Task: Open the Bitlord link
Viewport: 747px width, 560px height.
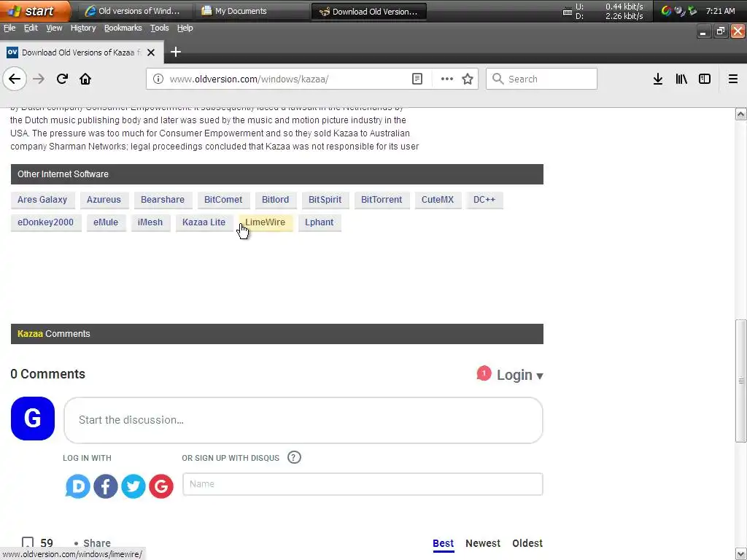Action: pos(275,200)
